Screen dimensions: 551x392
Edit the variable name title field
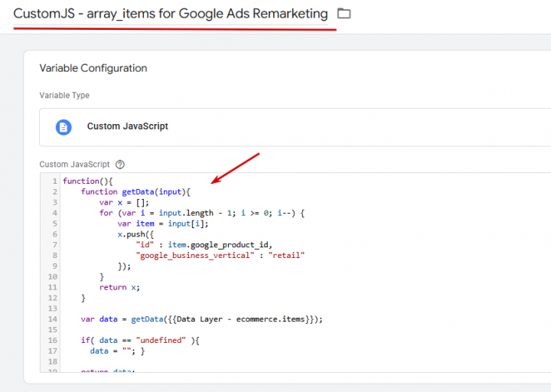pos(171,14)
